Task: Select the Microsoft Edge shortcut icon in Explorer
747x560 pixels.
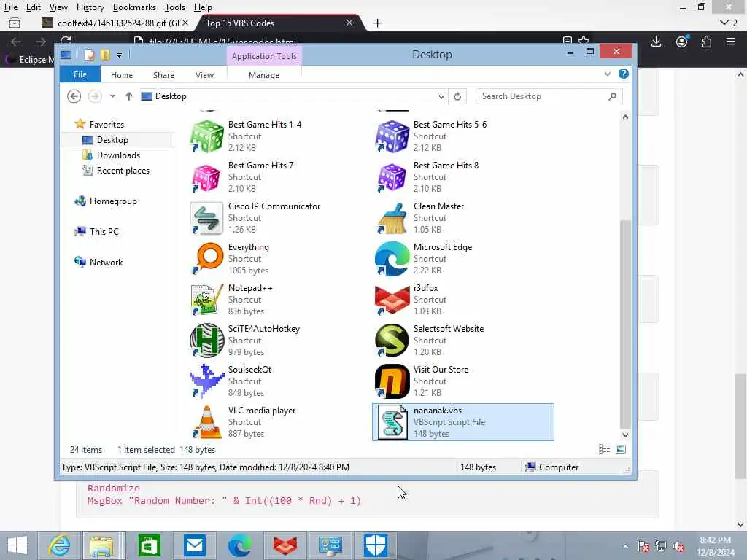Action: [392, 259]
